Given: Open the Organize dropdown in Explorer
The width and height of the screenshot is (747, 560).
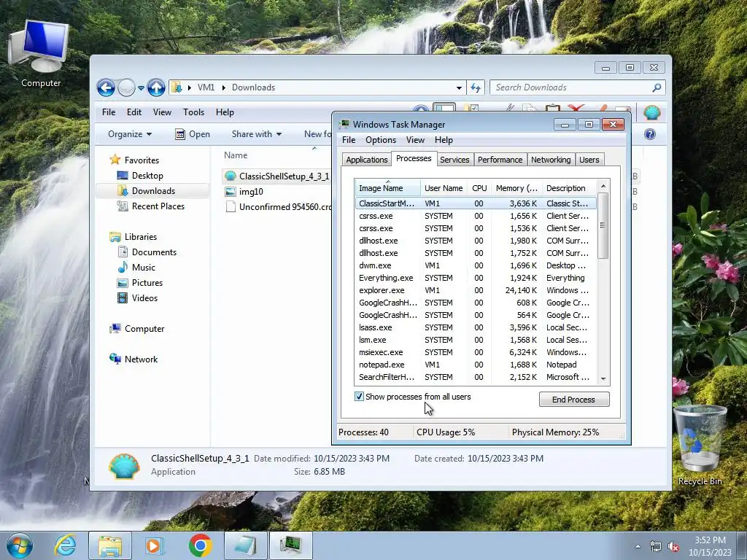Looking at the screenshot, I should [130, 134].
